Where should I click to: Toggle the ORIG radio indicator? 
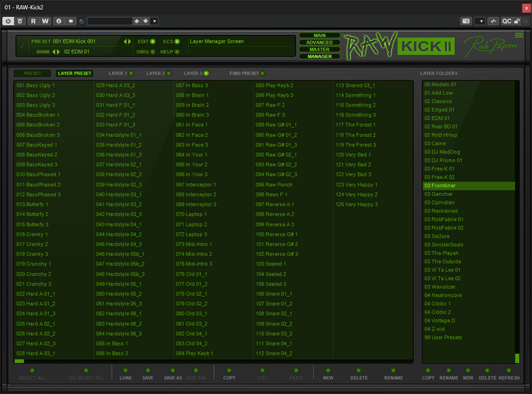(152, 52)
